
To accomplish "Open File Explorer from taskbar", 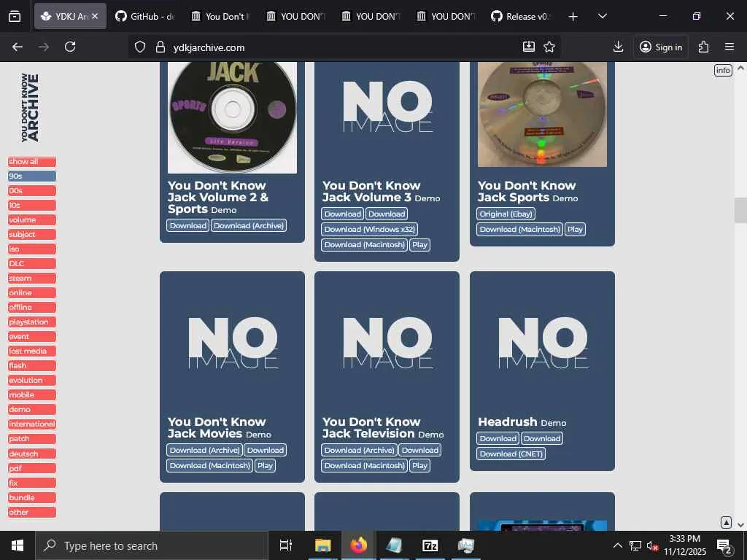I will tap(322, 545).
